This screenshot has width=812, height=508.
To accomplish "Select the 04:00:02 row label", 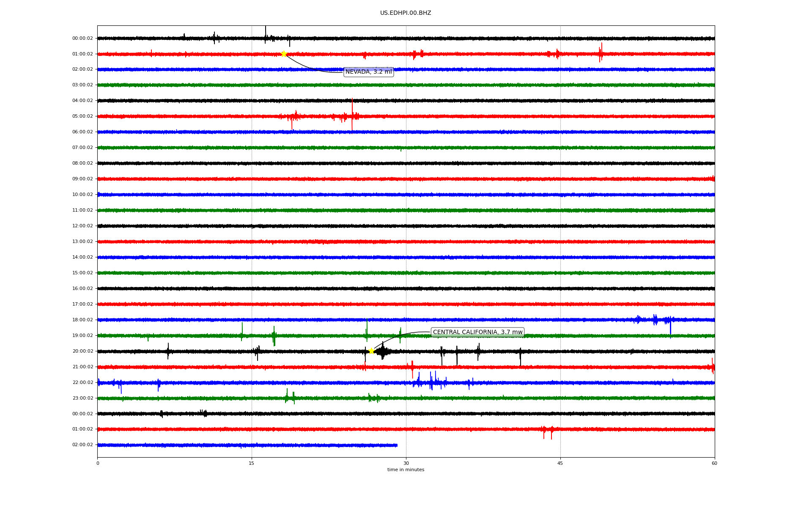I will 82,101.
